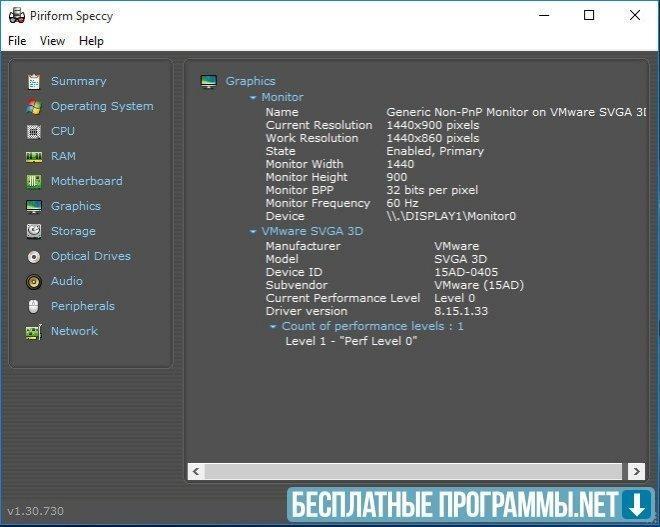This screenshot has height=527, width=660.
Task: Click the Storage hard drive icon
Action: pos(34,231)
